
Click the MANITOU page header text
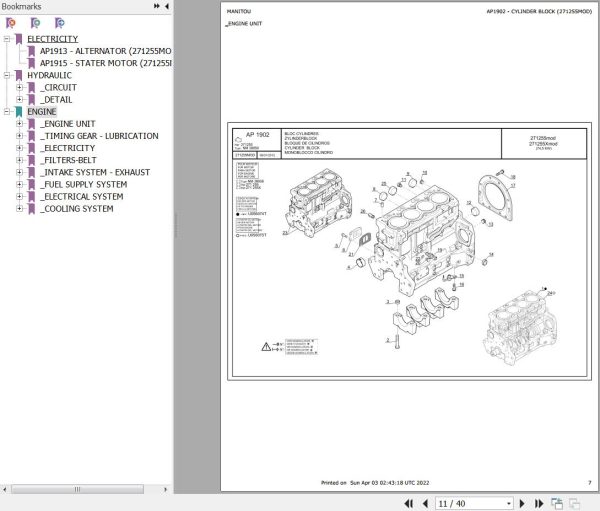239,11
